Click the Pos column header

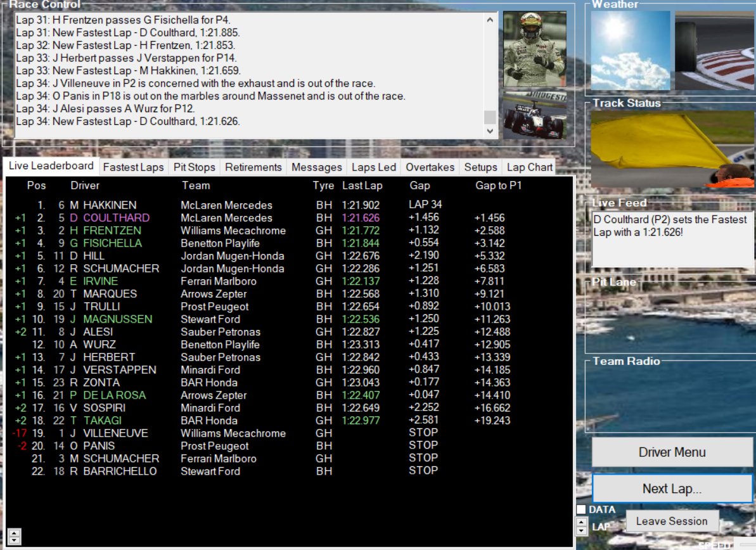[x=36, y=186]
